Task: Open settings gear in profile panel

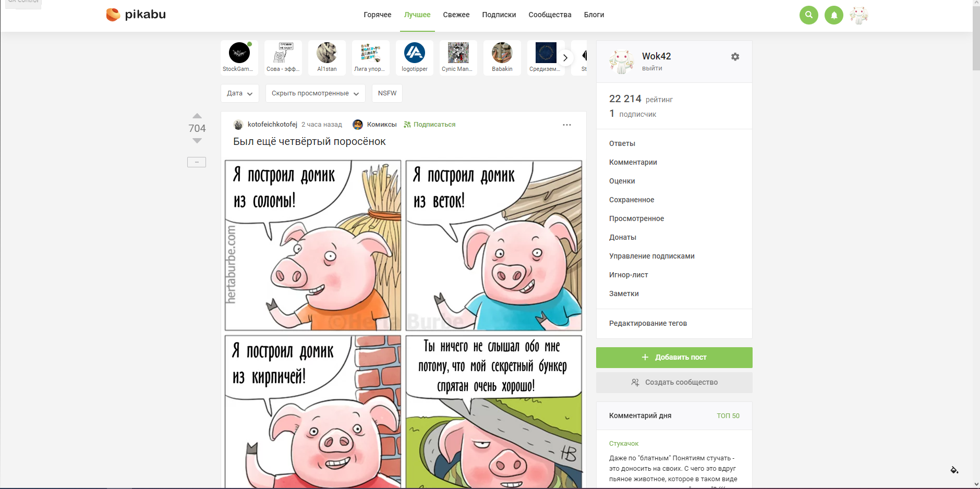Action: [x=735, y=57]
